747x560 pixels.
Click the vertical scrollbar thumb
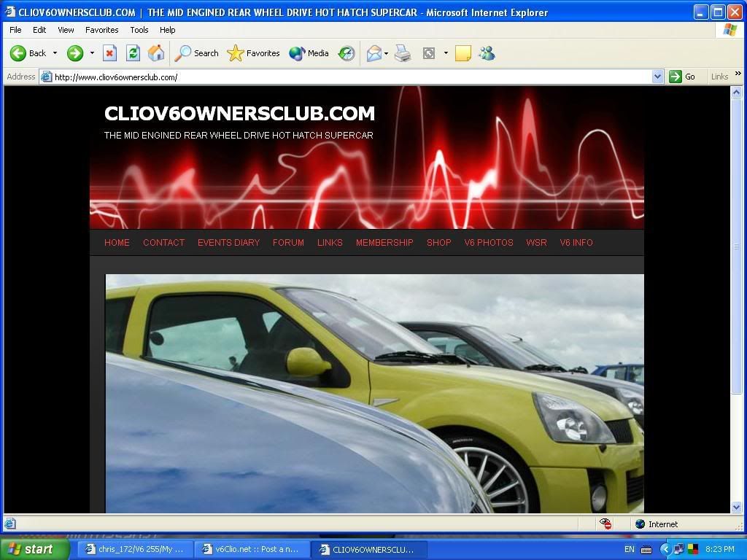[737, 246]
